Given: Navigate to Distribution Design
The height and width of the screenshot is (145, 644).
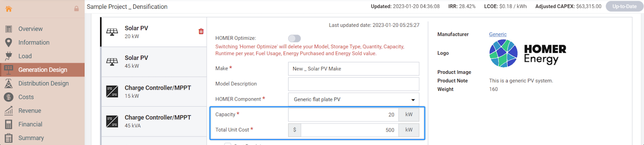Looking at the screenshot, I should point(43,83).
